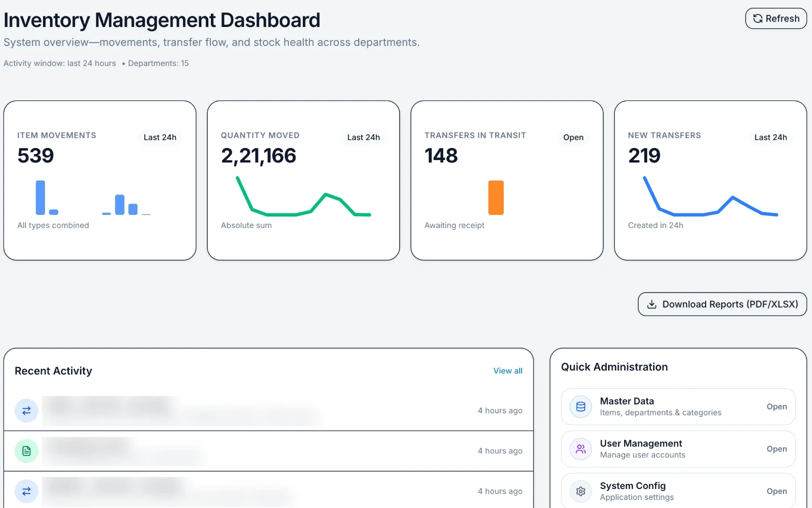Click the first transfer arrows activity icon
The height and width of the screenshot is (508, 812).
26,410
